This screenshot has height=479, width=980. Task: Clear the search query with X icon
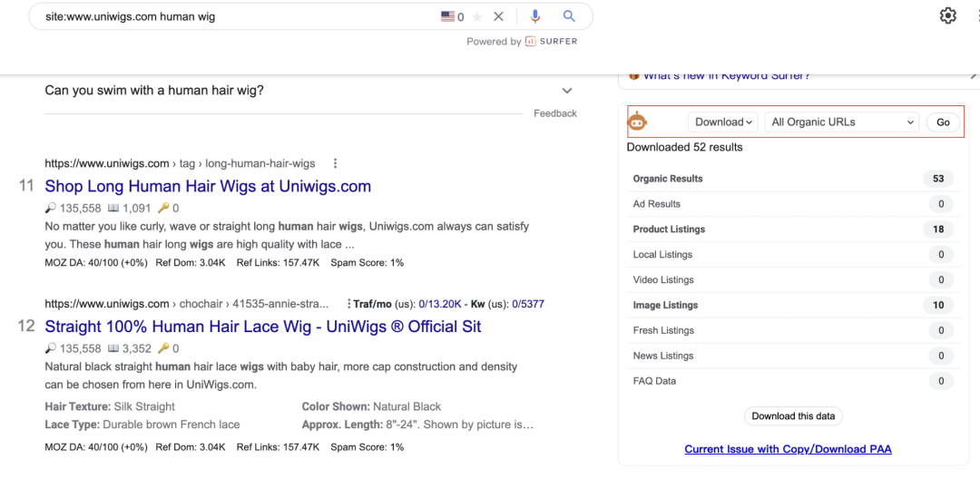pyautogui.click(x=498, y=16)
